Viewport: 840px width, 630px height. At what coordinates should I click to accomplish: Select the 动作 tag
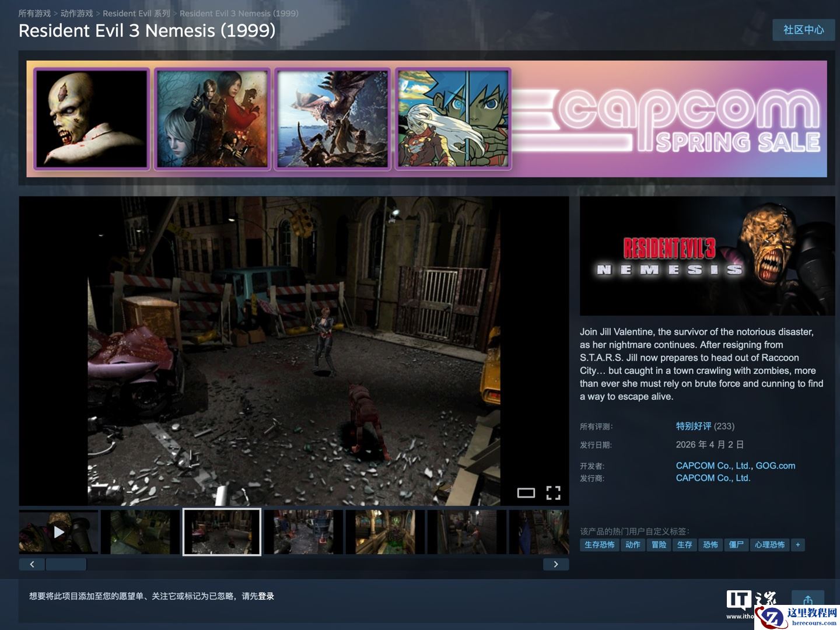(633, 545)
